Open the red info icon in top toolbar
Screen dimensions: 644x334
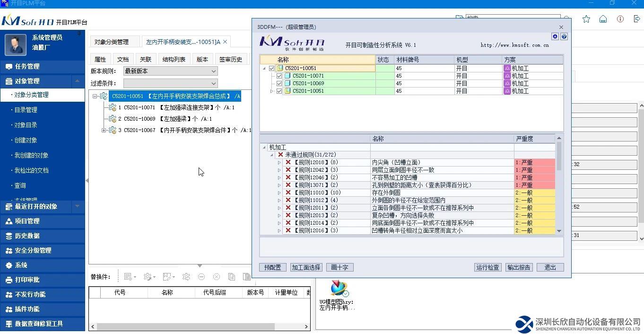click(620, 19)
